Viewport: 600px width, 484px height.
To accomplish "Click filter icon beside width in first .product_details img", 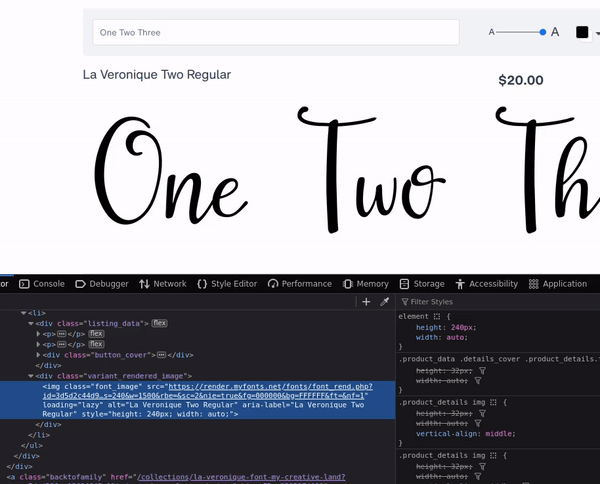I will coord(478,424).
